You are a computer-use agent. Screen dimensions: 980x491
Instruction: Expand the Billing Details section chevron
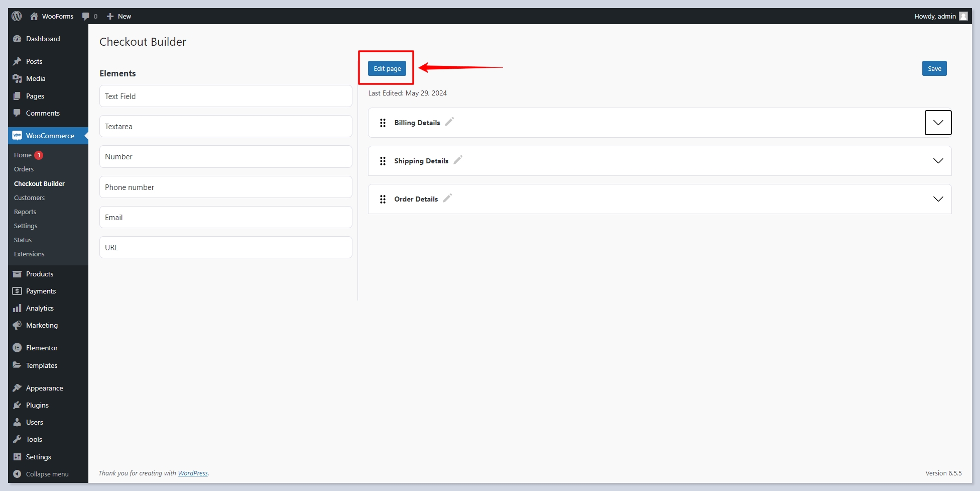(x=938, y=123)
